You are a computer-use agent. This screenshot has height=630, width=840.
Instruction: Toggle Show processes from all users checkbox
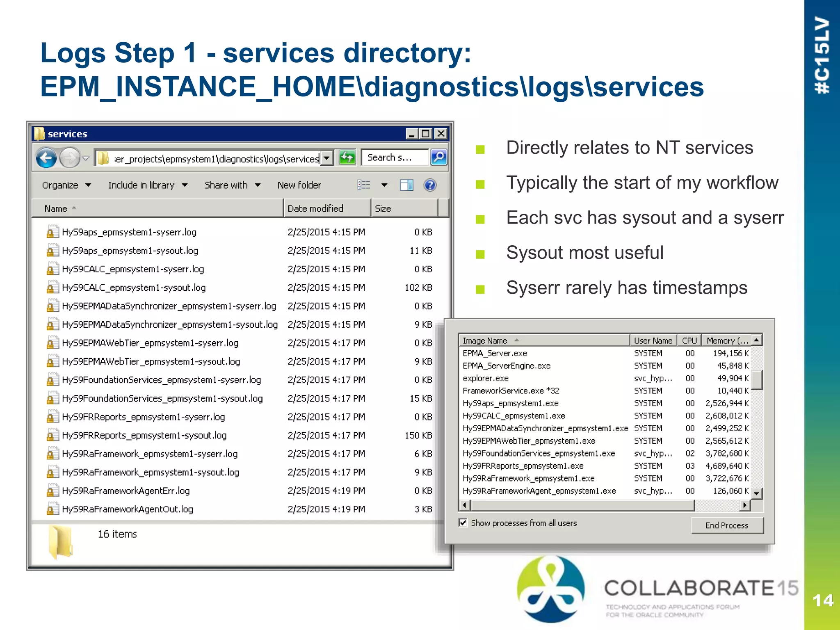tap(463, 523)
